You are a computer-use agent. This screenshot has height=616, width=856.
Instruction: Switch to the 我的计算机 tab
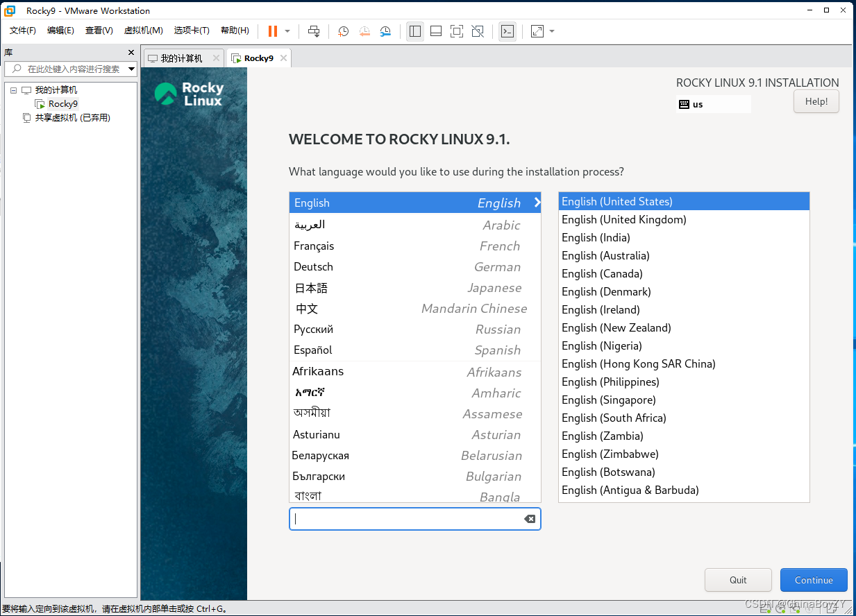182,58
